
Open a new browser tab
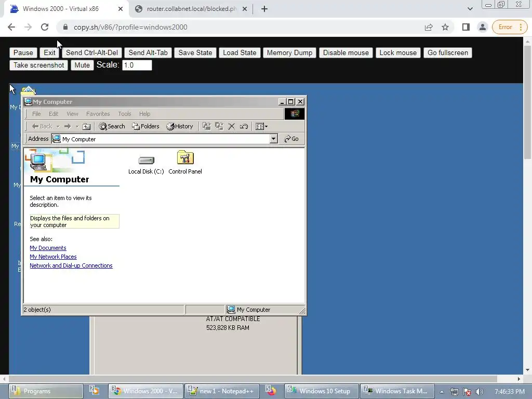pyautogui.click(x=264, y=9)
